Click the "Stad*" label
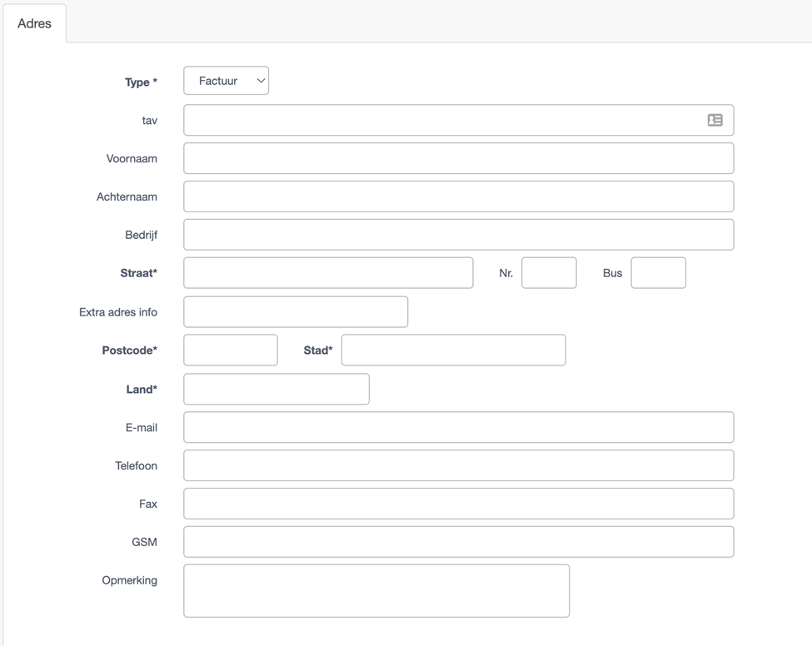The image size is (812, 646). tap(318, 350)
